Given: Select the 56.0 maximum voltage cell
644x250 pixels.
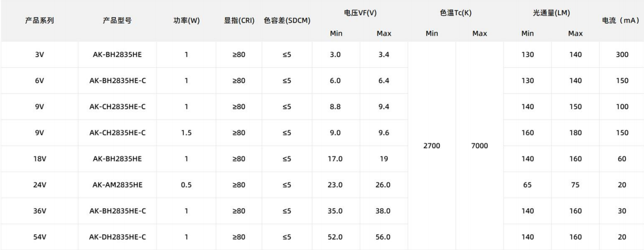Looking at the screenshot, I should [x=383, y=237].
